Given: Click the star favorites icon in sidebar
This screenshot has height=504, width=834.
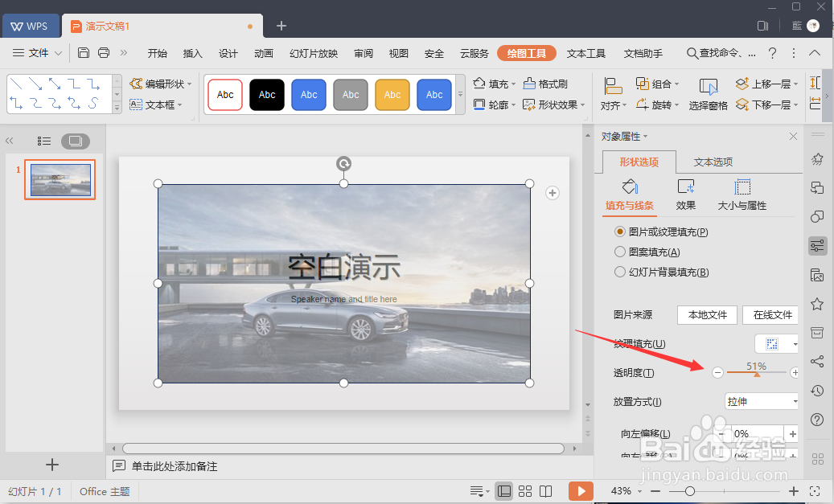Looking at the screenshot, I should tap(817, 304).
